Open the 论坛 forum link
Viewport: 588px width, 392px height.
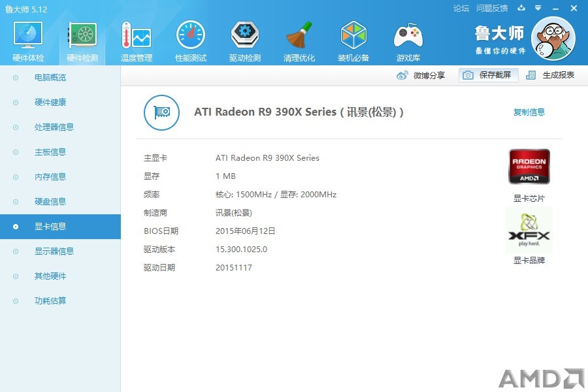coord(461,8)
